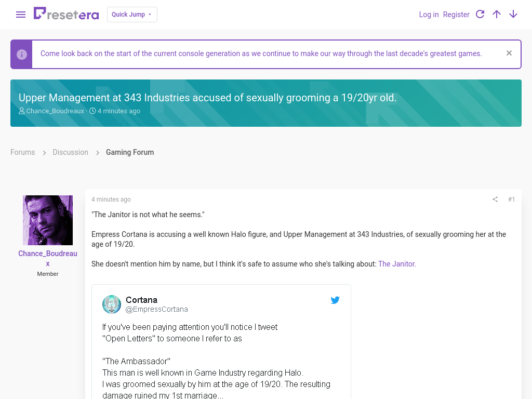
Task: Refresh page with circular arrow icon
Action: click(480, 14)
